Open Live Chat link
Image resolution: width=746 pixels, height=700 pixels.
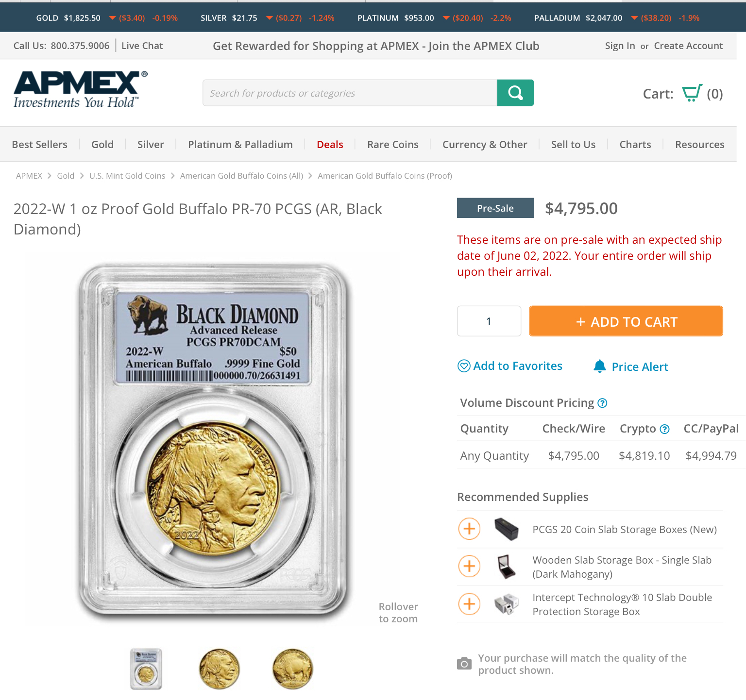[x=142, y=46]
